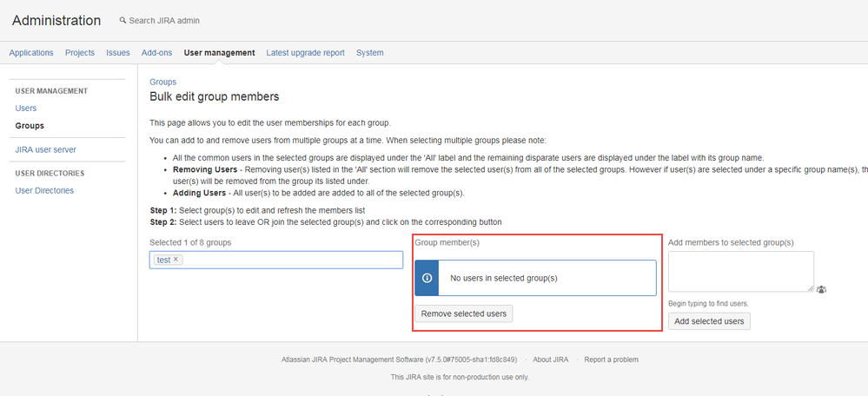Image resolution: width=868 pixels, height=396 pixels.
Task: Click the 'Group member(s)' label
Action: [447, 242]
